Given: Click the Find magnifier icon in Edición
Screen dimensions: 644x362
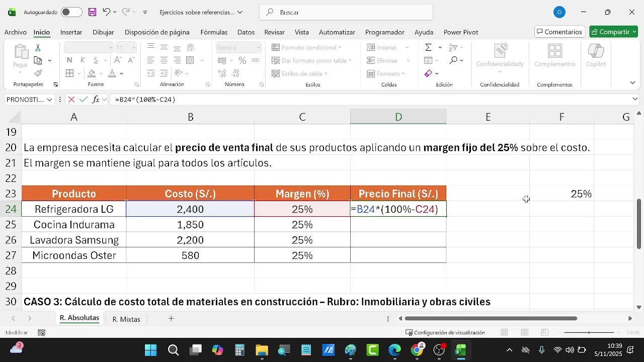Looking at the screenshot, I should click(453, 60).
